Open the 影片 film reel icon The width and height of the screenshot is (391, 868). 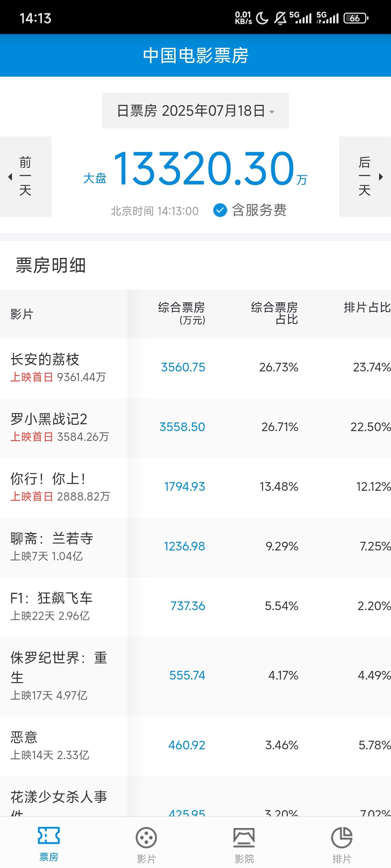coord(146,838)
